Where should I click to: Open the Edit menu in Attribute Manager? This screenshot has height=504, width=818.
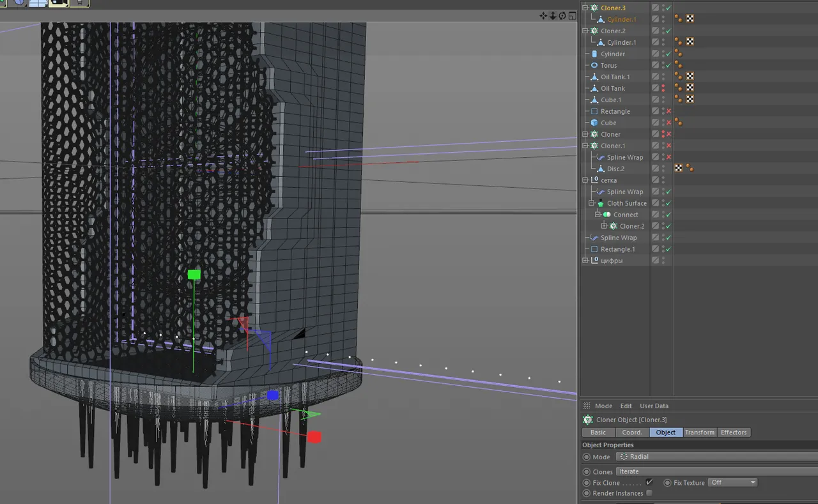[x=626, y=406]
